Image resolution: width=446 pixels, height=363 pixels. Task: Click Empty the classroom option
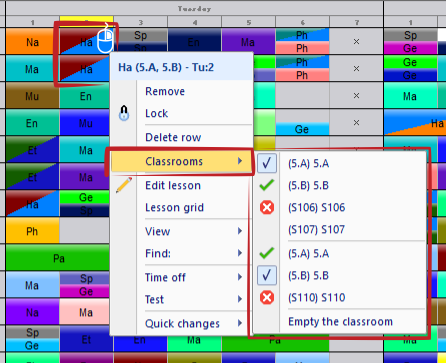(340, 322)
